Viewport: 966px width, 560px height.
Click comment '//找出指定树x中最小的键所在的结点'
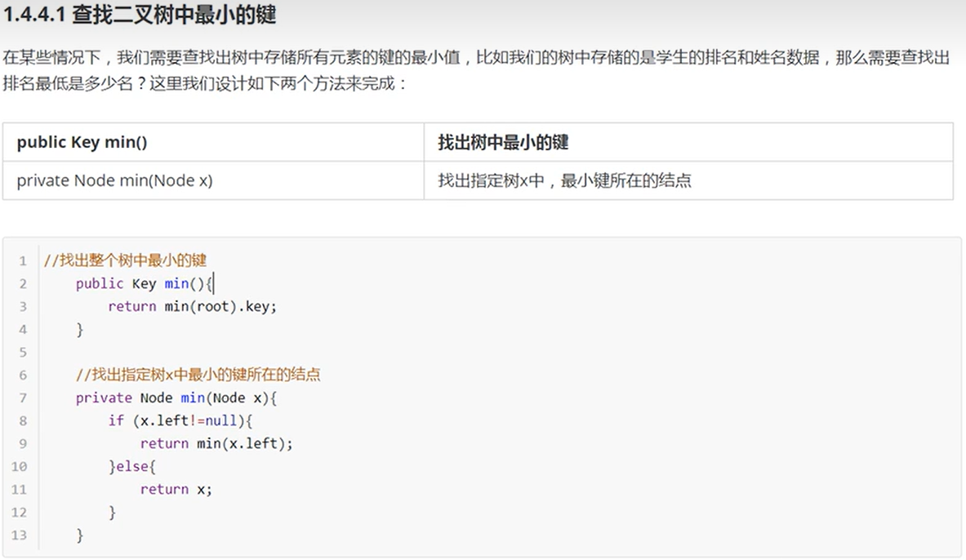[198, 375]
